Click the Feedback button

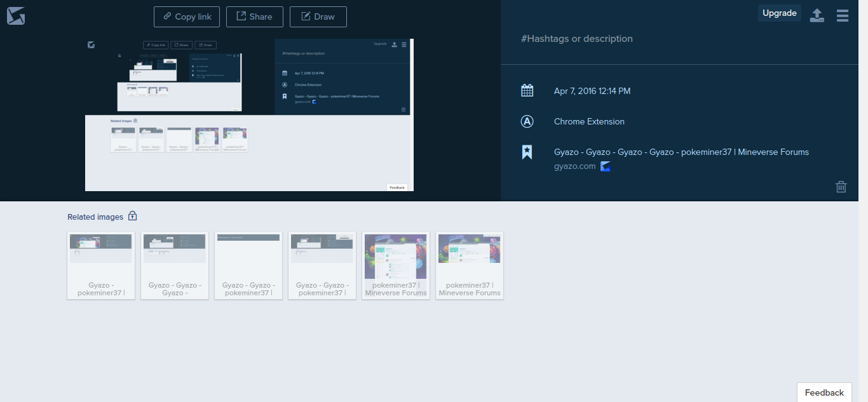pos(824,392)
